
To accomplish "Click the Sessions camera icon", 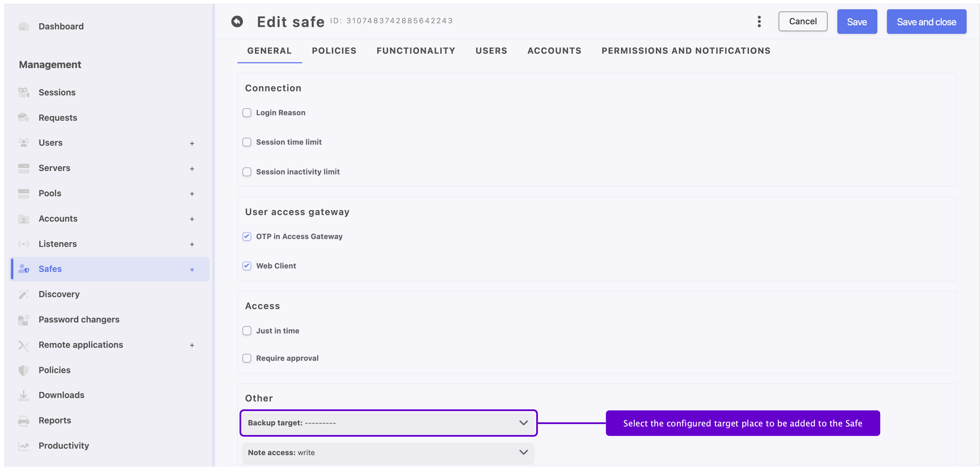I will tap(24, 92).
